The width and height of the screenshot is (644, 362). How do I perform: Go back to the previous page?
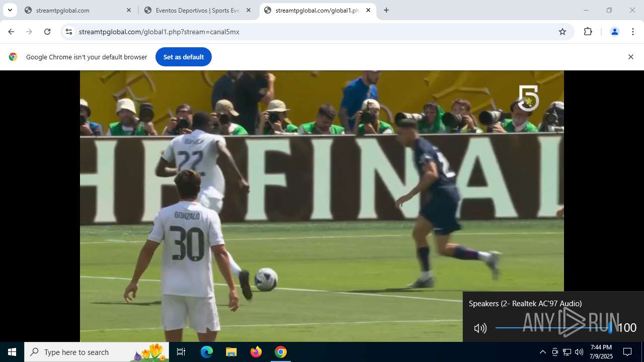pos(11,32)
